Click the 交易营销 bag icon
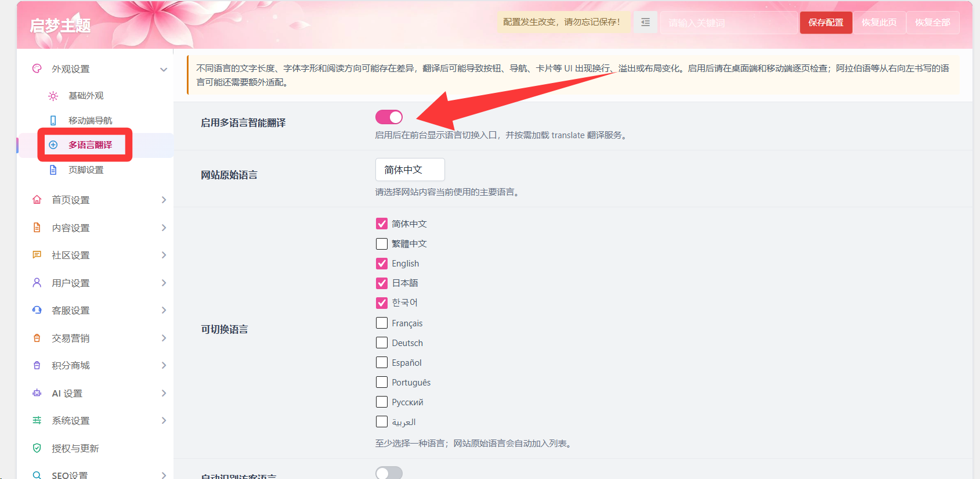 tap(37, 338)
